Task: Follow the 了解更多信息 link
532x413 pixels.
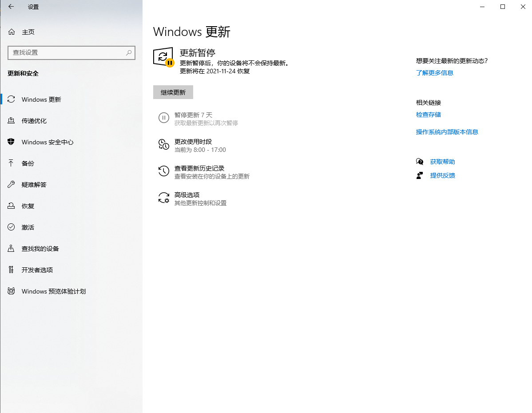Action: (435, 73)
